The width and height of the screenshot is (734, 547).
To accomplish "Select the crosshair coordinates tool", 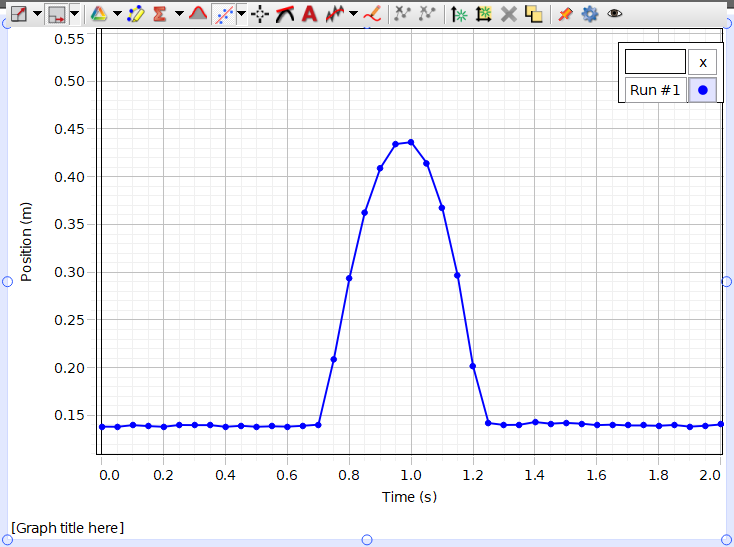I will coord(260,14).
